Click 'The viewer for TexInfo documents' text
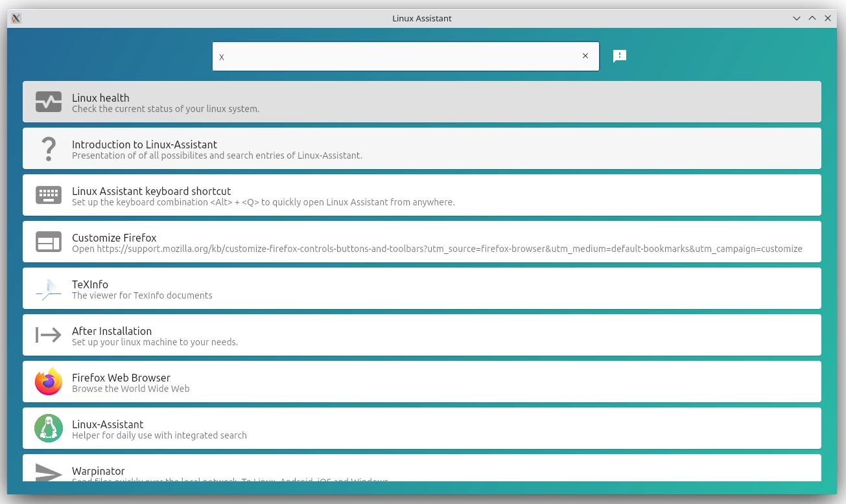846x504 pixels. click(x=142, y=295)
